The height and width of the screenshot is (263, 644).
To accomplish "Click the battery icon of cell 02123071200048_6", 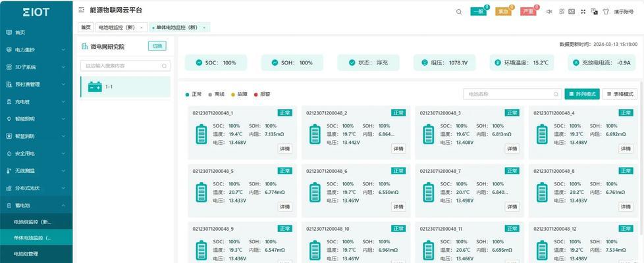I will pos(315,193).
